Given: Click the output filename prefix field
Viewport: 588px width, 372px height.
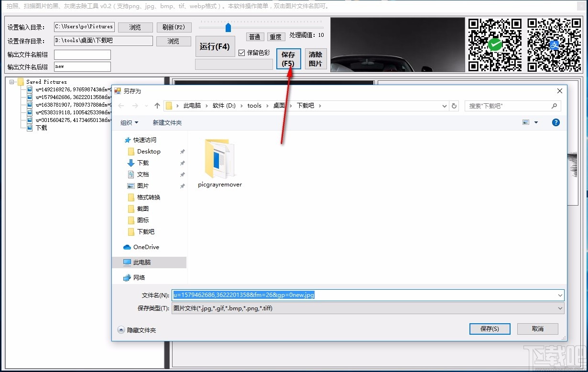Looking at the screenshot, I should [x=82, y=55].
